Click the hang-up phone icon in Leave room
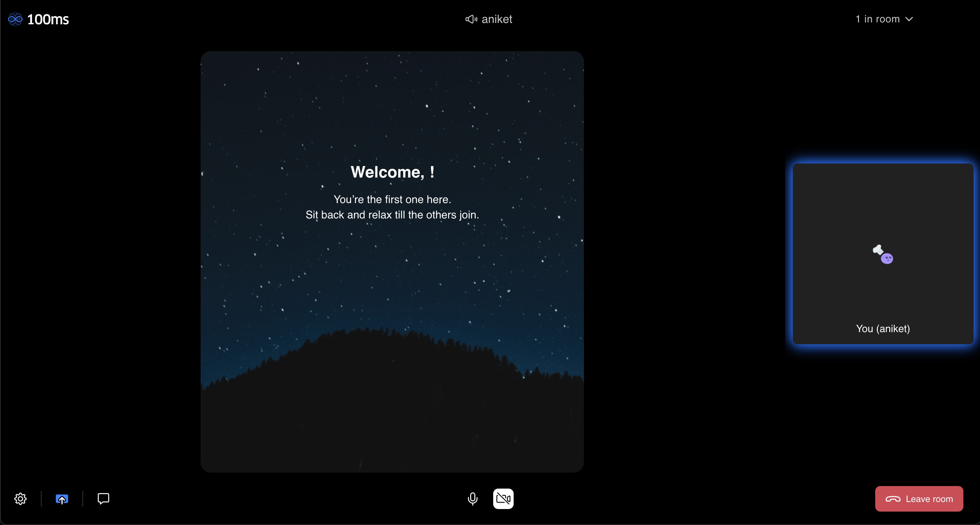980x525 pixels. click(x=892, y=499)
